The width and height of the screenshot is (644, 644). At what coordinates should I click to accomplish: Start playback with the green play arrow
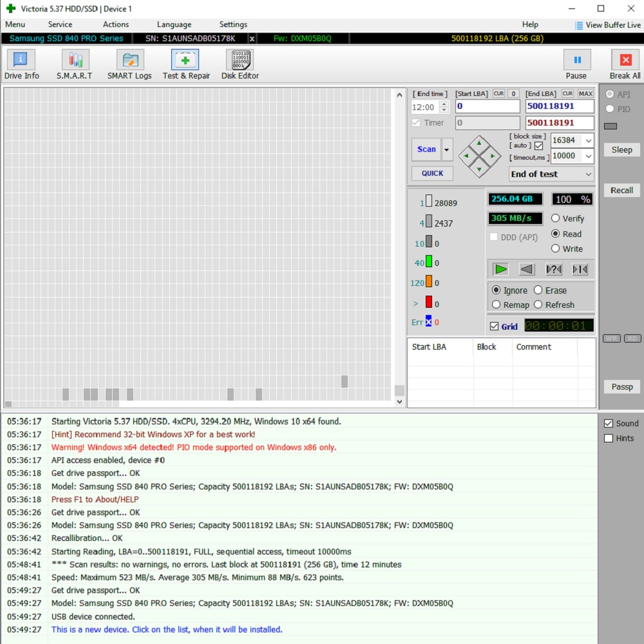[500, 269]
